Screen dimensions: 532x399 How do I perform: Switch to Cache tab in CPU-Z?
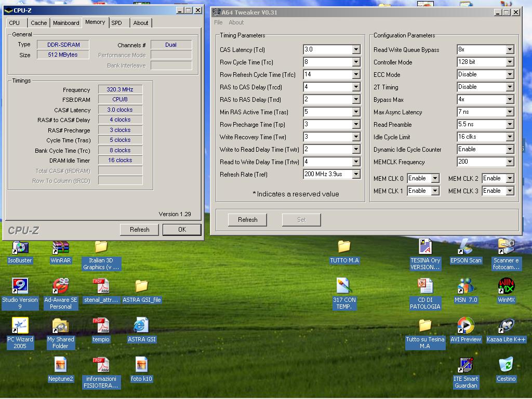coord(38,23)
